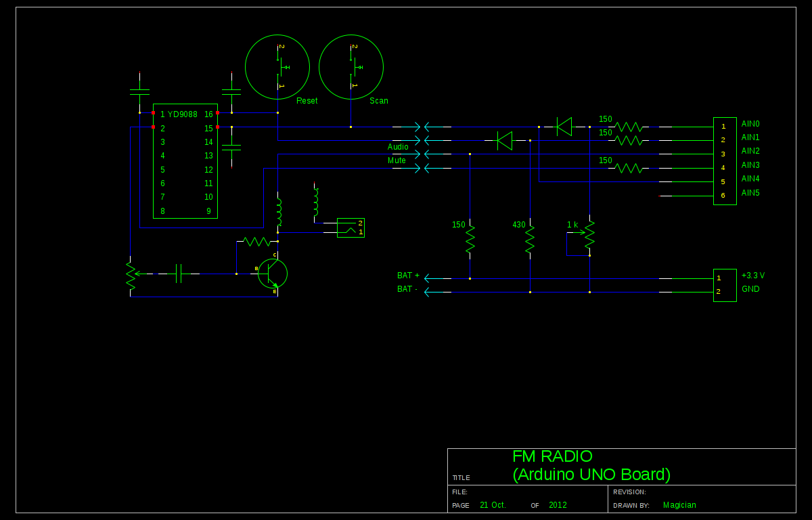Select the Scan pushbutton symbol
The width and height of the screenshot is (812, 520).
pyautogui.click(x=351, y=67)
